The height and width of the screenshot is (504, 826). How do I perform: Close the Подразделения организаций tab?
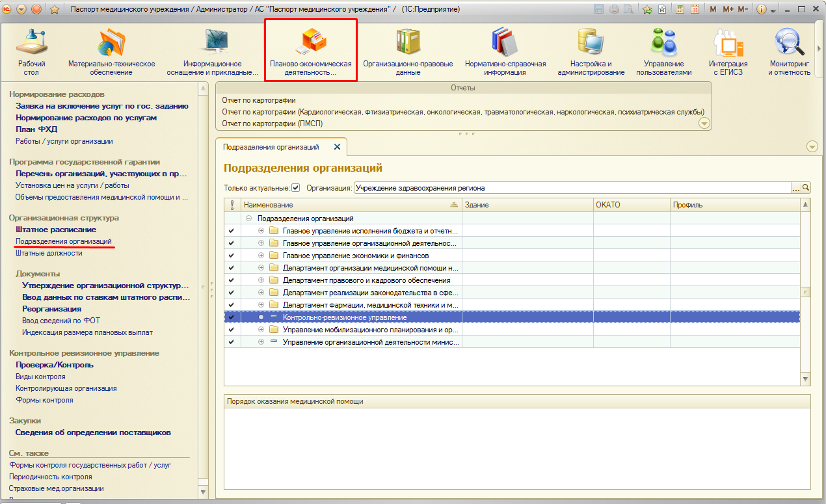[x=337, y=147]
